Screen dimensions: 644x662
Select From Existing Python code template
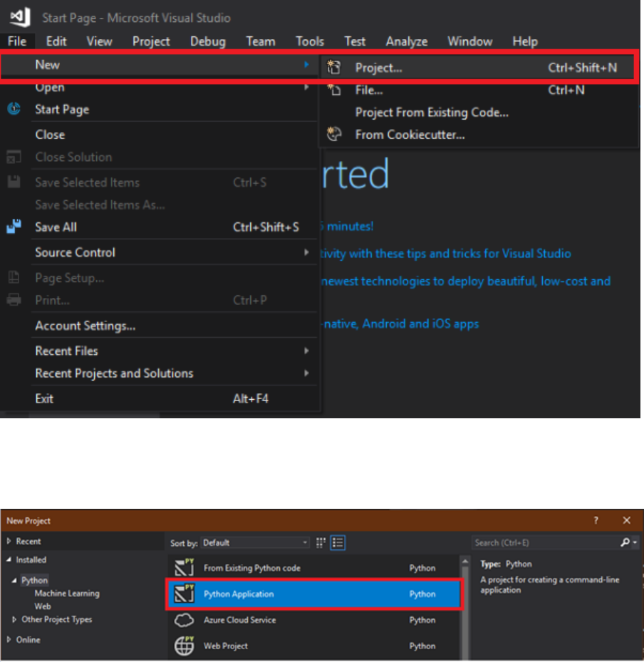[314, 568]
